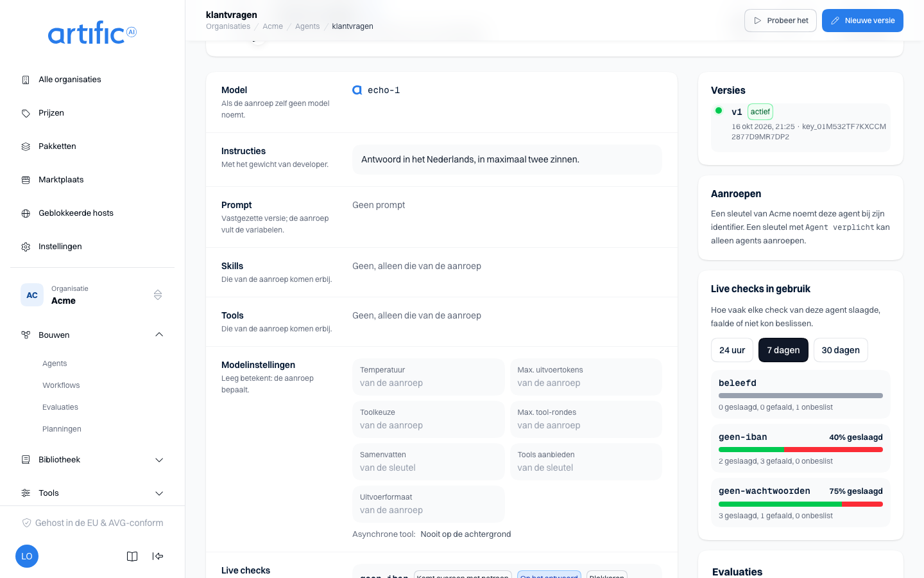Click the 75% geslaagd label

856,491
